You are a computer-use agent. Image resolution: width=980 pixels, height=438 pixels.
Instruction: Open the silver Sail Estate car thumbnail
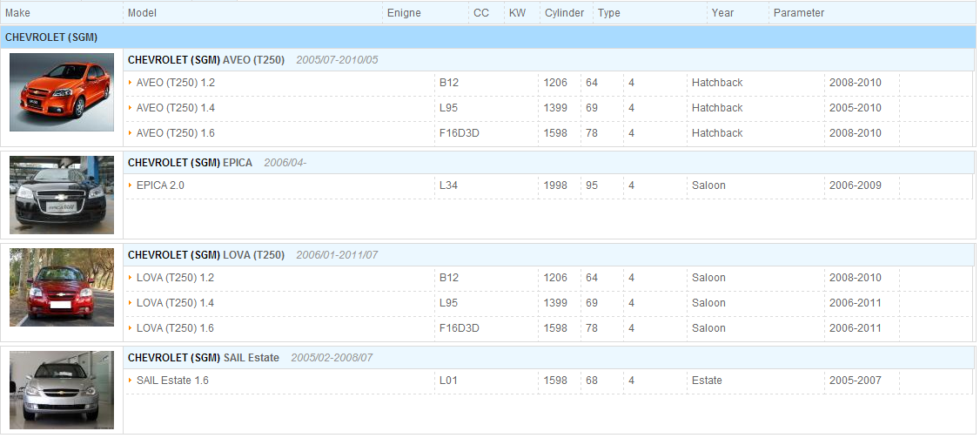point(62,390)
